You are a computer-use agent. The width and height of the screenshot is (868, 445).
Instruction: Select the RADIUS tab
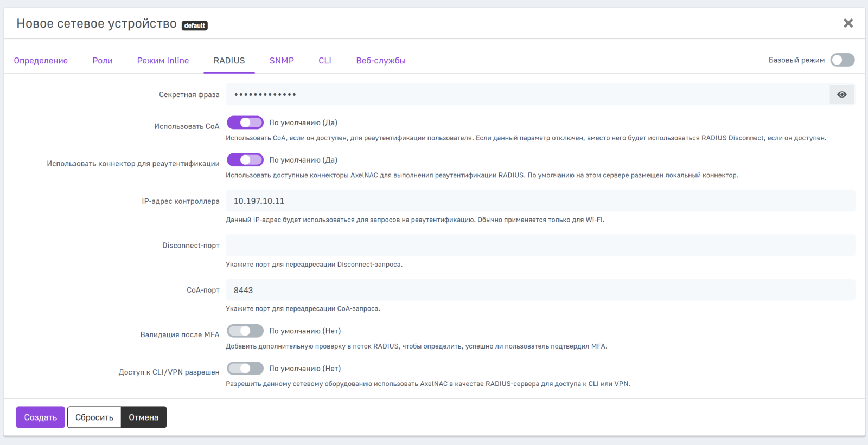[x=229, y=61]
